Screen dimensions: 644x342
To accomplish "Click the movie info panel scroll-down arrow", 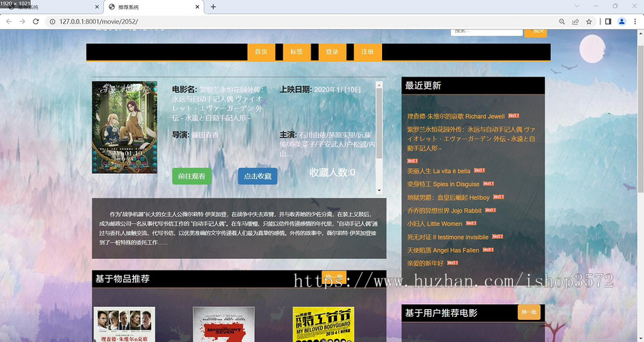I will pyautogui.click(x=379, y=190).
